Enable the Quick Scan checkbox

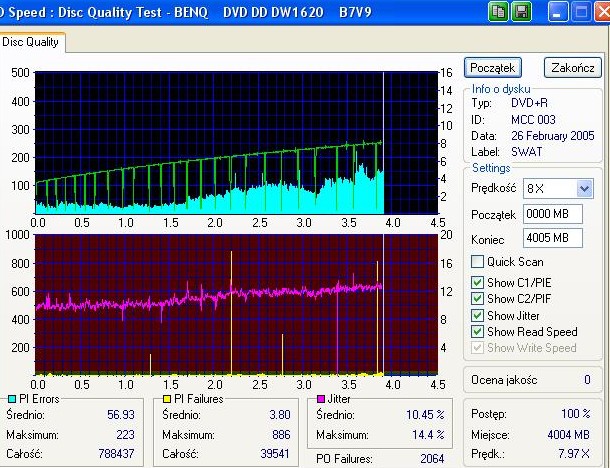click(477, 261)
